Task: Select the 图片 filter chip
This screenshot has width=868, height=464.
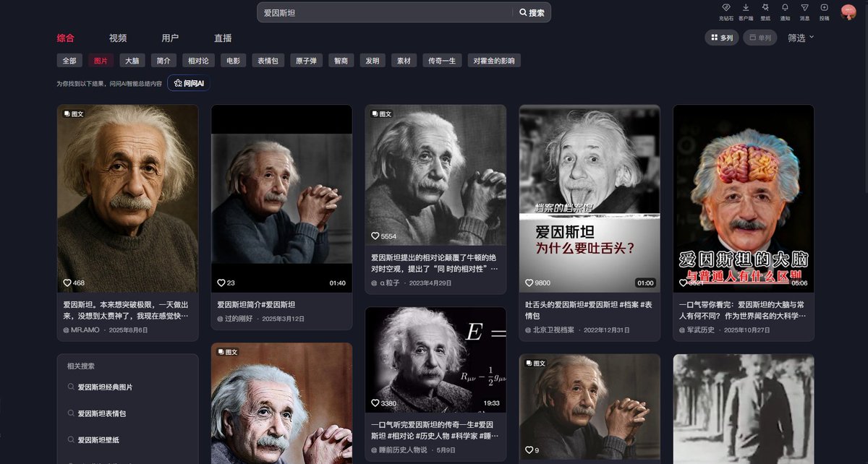Action: click(101, 61)
